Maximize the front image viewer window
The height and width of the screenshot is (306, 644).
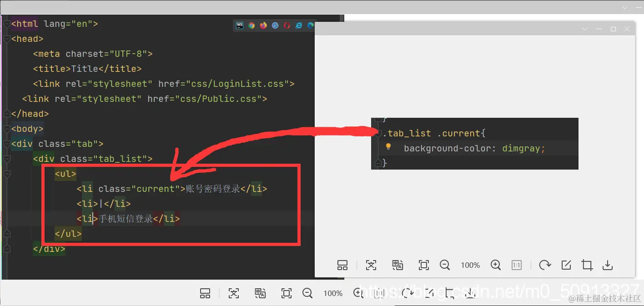click(x=613, y=29)
